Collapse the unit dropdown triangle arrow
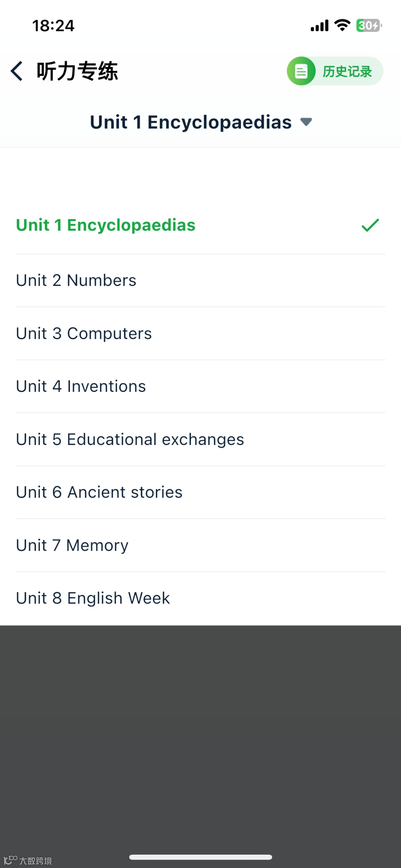The image size is (401, 868). pos(306,122)
